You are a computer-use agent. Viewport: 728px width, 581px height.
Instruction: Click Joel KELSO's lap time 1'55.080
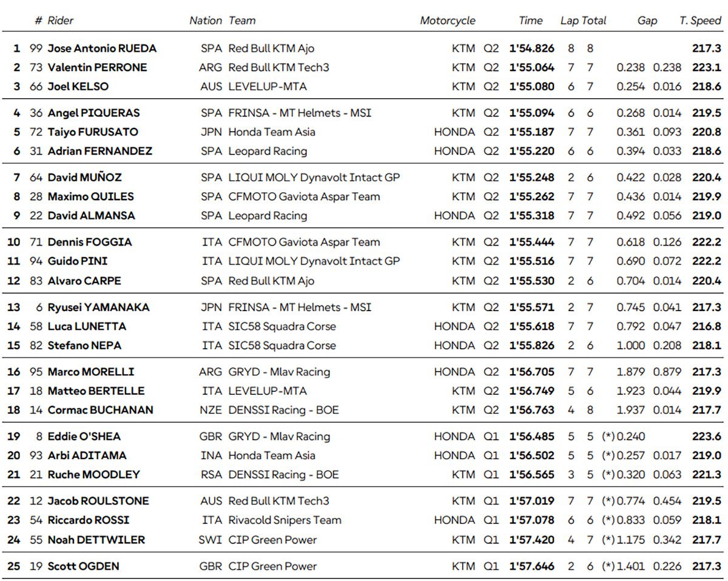(x=532, y=86)
